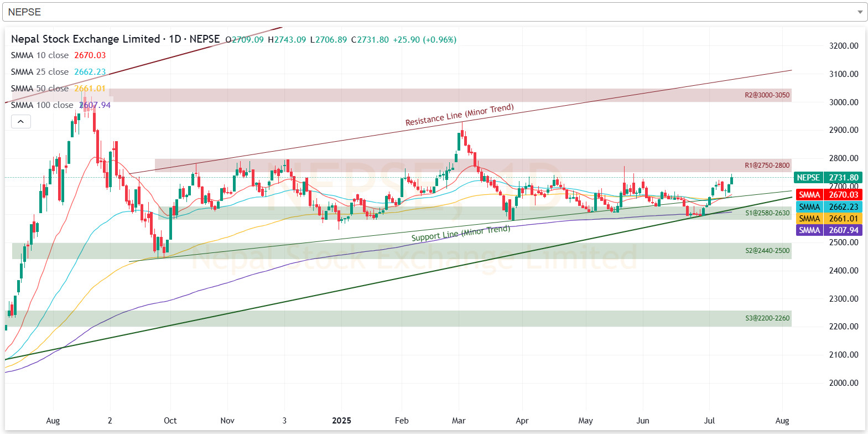Click the Apr label on time axis
This screenshot has height=434, width=868.
pos(522,421)
